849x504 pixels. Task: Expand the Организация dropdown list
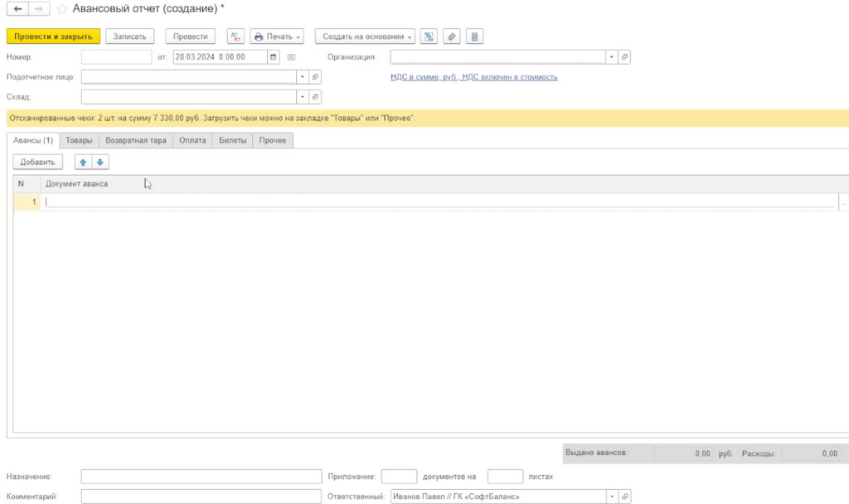point(612,57)
